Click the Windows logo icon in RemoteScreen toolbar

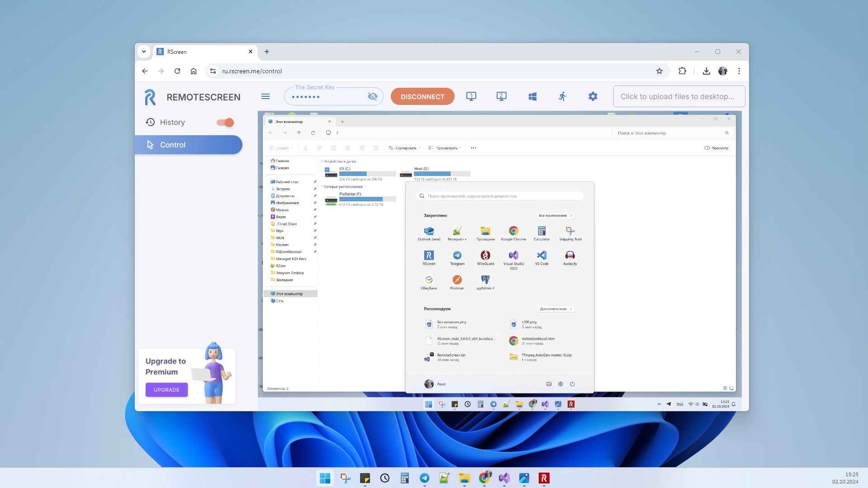pyautogui.click(x=532, y=96)
